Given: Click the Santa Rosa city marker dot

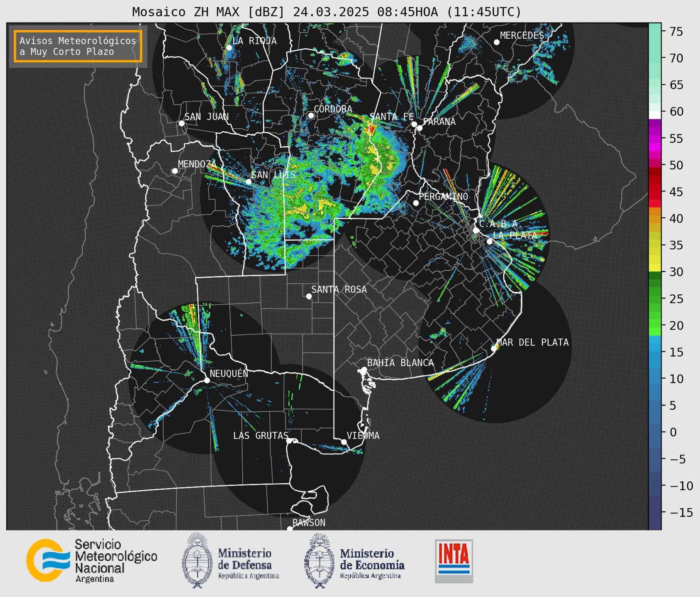Looking at the screenshot, I should 309,296.
